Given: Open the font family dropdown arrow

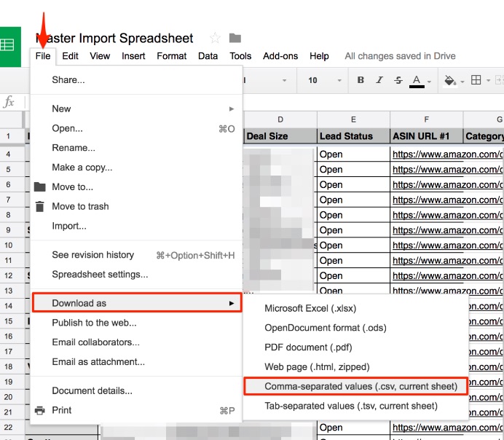Looking at the screenshot, I should (x=284, y=80).
